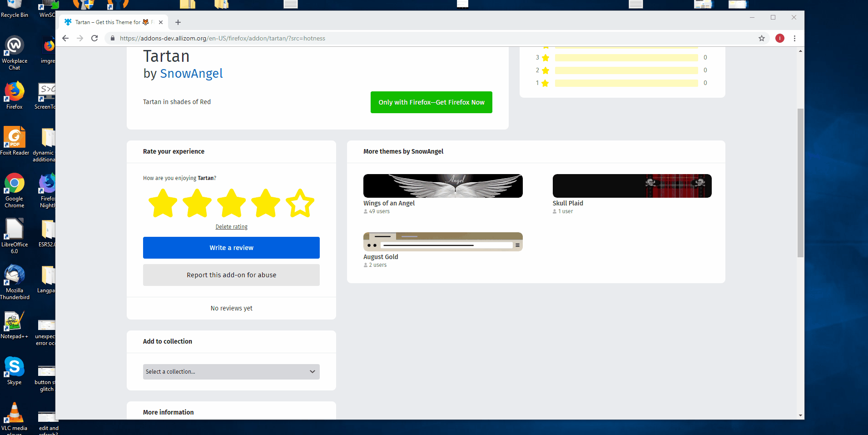Click the 1-star rating label star

pyautogui.click(x=546, y=83)
